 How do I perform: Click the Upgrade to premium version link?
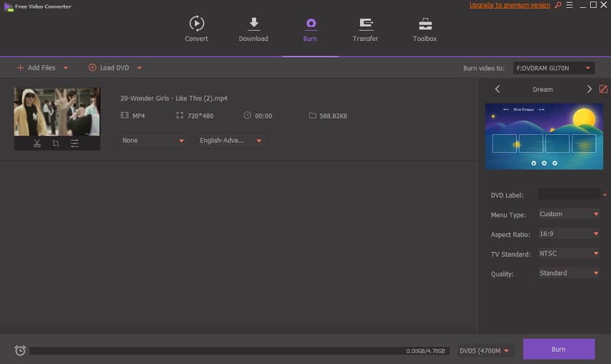pos(510,5)
